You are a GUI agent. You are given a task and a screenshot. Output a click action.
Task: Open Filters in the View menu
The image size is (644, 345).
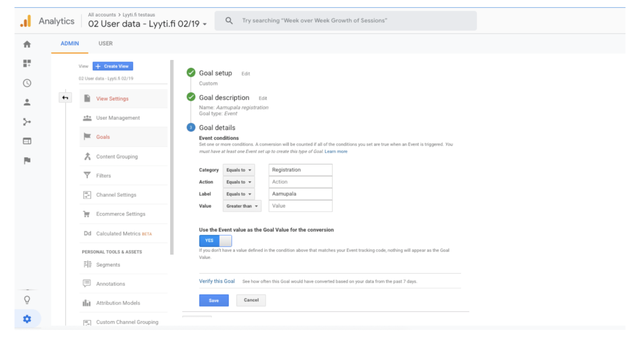pyautogui.click(x=103, y=175)
